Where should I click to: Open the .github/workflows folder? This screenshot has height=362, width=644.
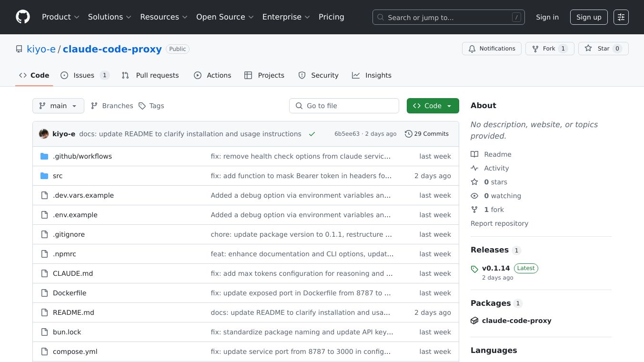pyautogui.click(x=82, y=156)
